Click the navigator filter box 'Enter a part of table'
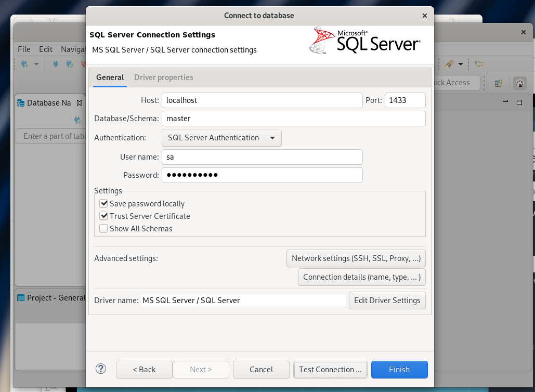535x392 pixels. (51, 136)
